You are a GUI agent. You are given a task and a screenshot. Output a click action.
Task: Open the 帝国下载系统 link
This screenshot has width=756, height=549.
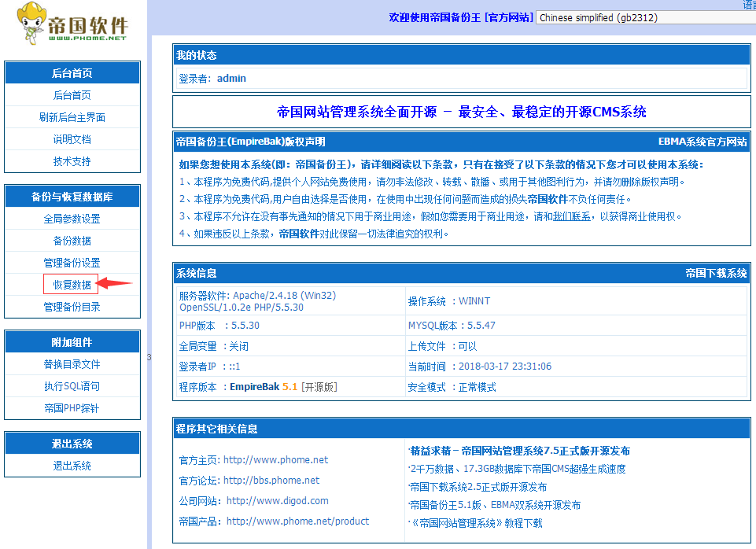pyautogui.click(x=715, y=273)
